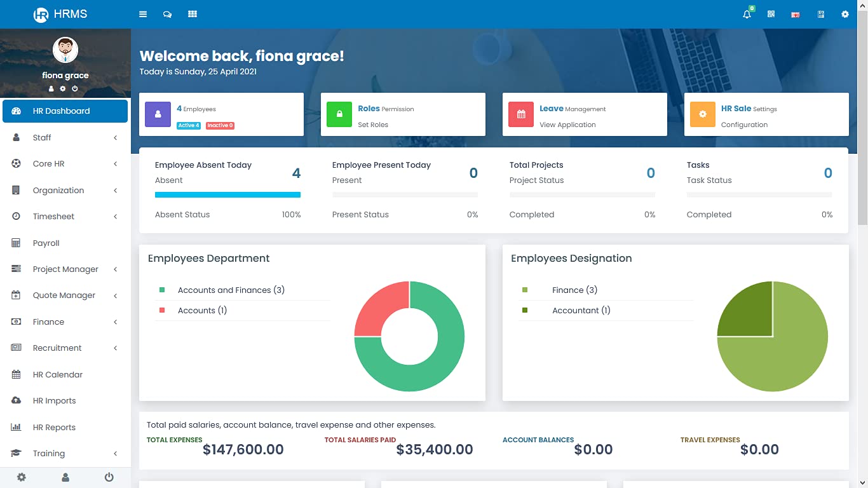Open HR Calendar in the sidebar
Screen dimensions: 868x488
(x=58, y=374)
